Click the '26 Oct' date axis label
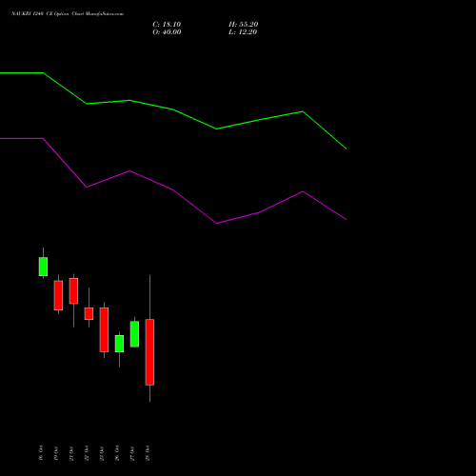 pos(117,453)
